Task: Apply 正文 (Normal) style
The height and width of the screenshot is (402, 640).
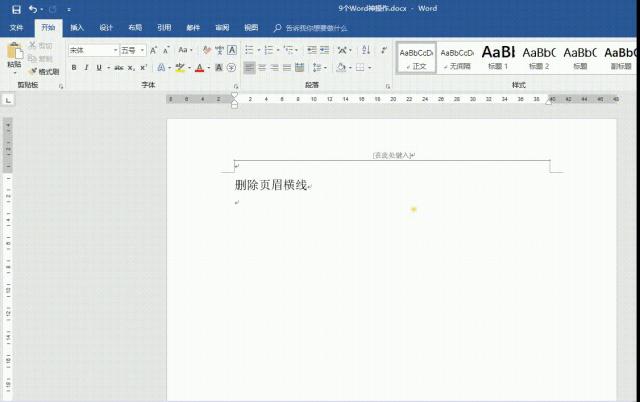Action: tap(416, 58)
